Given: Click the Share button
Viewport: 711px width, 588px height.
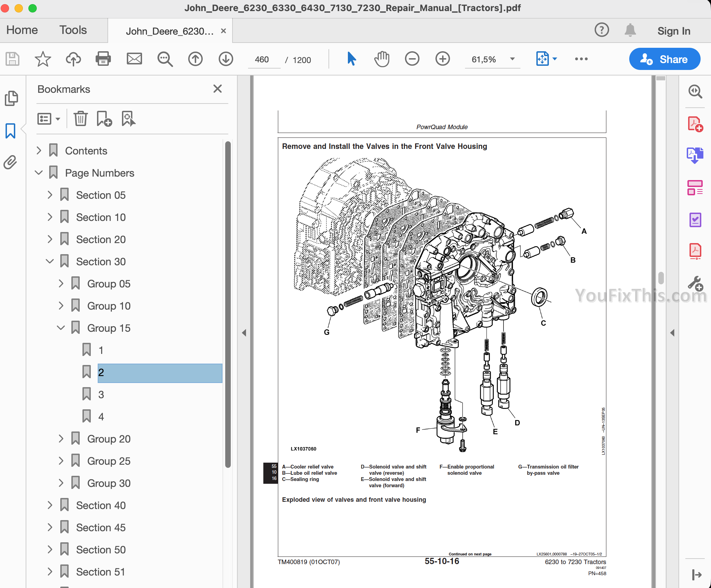Looking at the screenshot, I should (x=664, y=59).
